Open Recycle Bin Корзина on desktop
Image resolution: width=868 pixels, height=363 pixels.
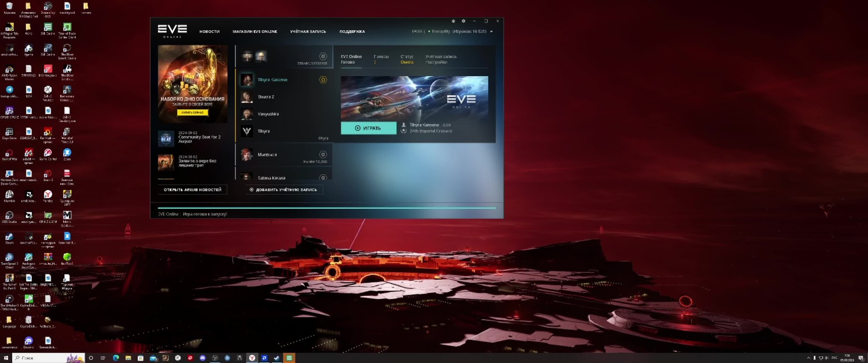tap(9, 8)
